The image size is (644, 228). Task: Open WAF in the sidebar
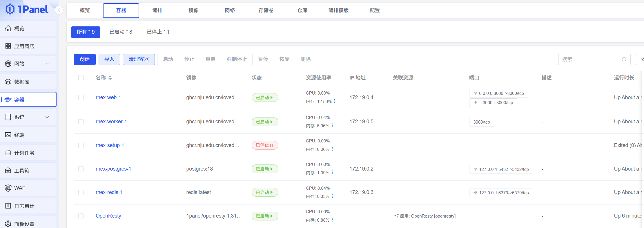click(28, 188)
